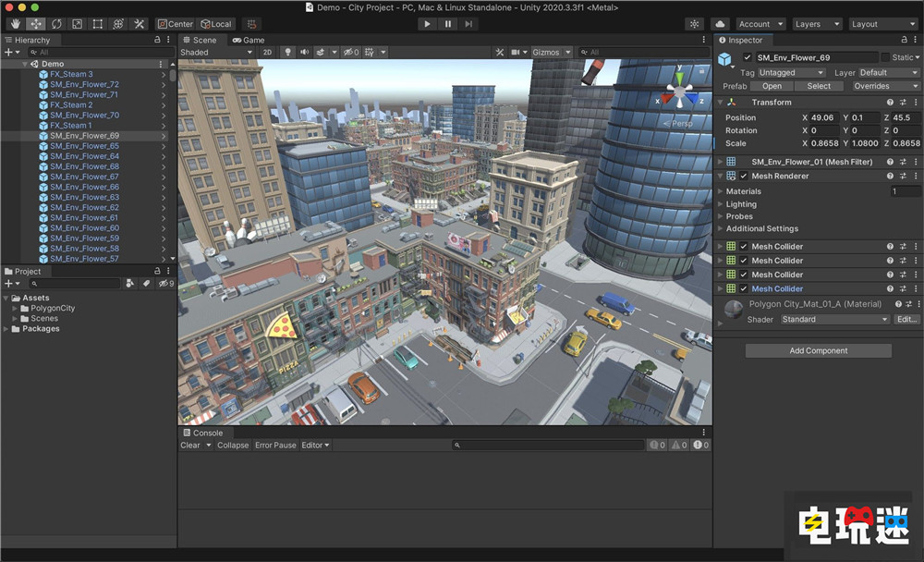Viewport: 924px width, 562px height.
Task: Open the Shaded draw mode dropdown
Action: (x=216, y=53)
